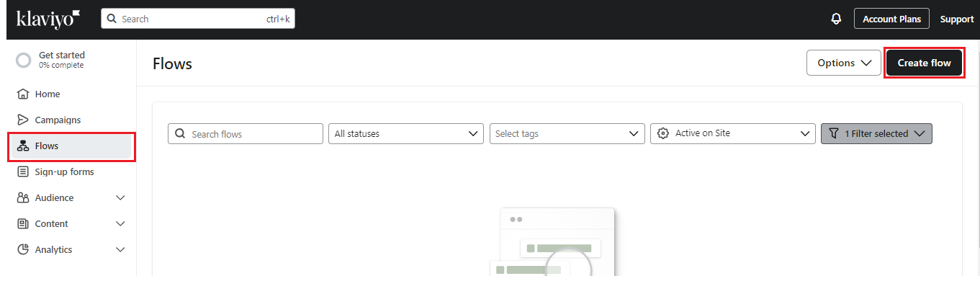Open the All statuses dropdown
This screenshot has height=294, width=980.
[x=406, y=134]
